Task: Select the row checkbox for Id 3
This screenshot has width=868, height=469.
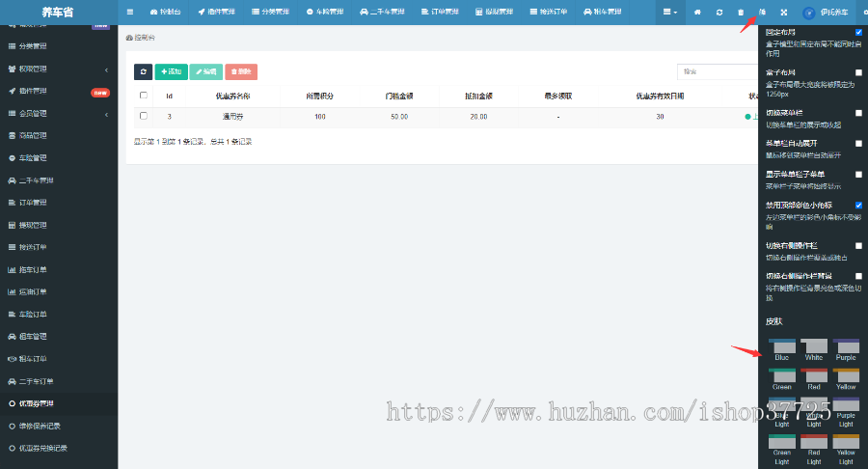Action: pos(144,116)
